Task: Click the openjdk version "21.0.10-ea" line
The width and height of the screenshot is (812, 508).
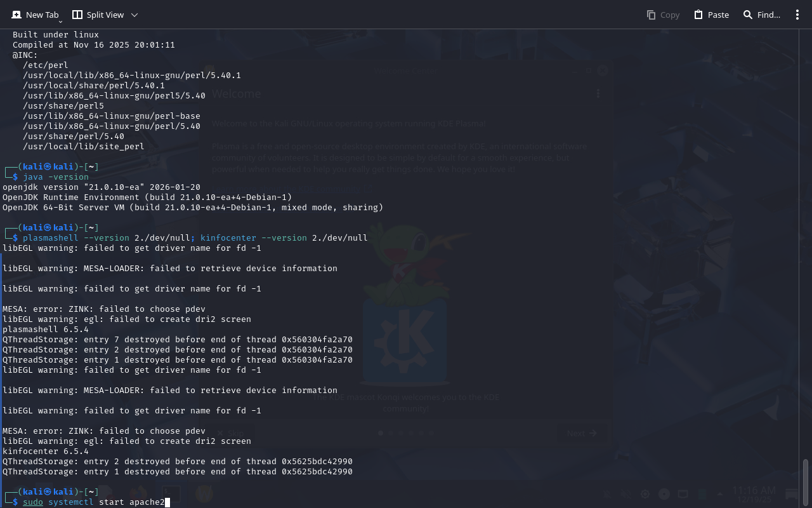Action: click(x=101, y=187)
